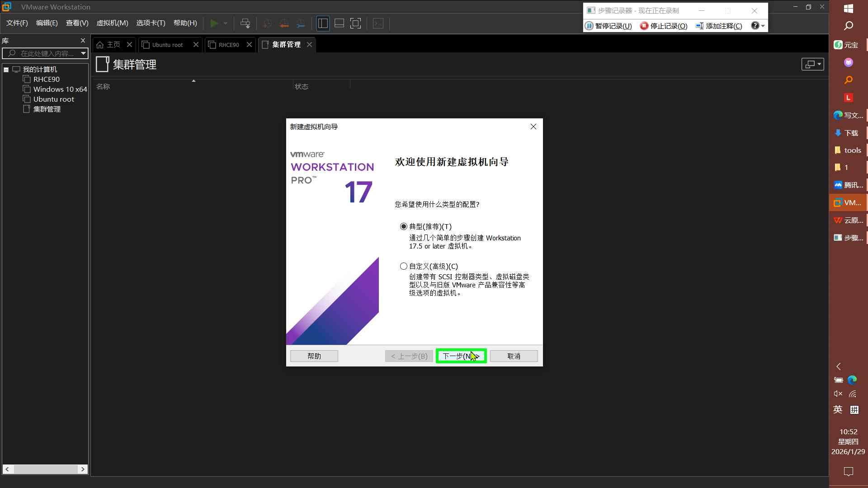This screenshot has width=868, height=488.
Task: Select the Custom (advanced) radio option
Action: 404,266
